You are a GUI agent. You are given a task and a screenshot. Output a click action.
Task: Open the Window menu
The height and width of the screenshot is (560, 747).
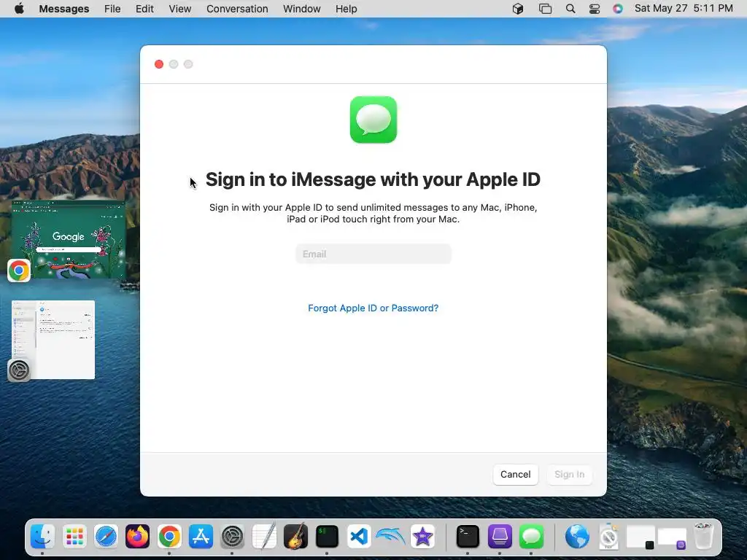click(x=301, y=9)
